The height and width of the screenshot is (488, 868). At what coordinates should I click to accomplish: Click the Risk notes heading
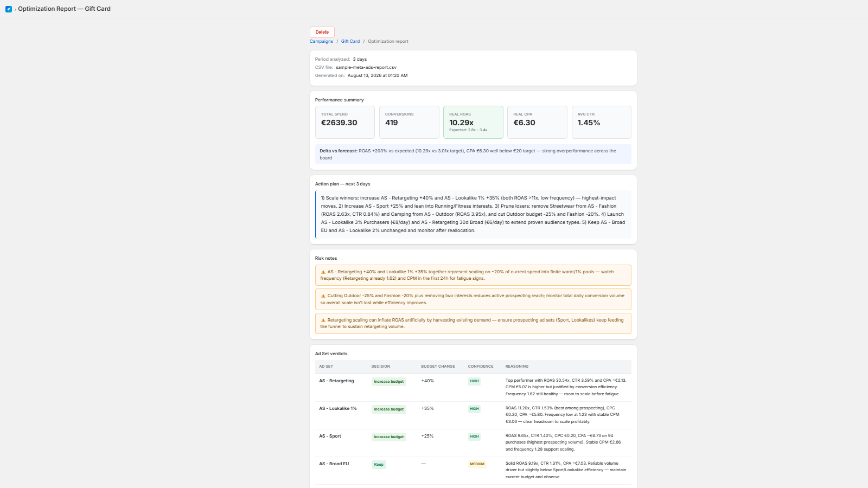326,258
